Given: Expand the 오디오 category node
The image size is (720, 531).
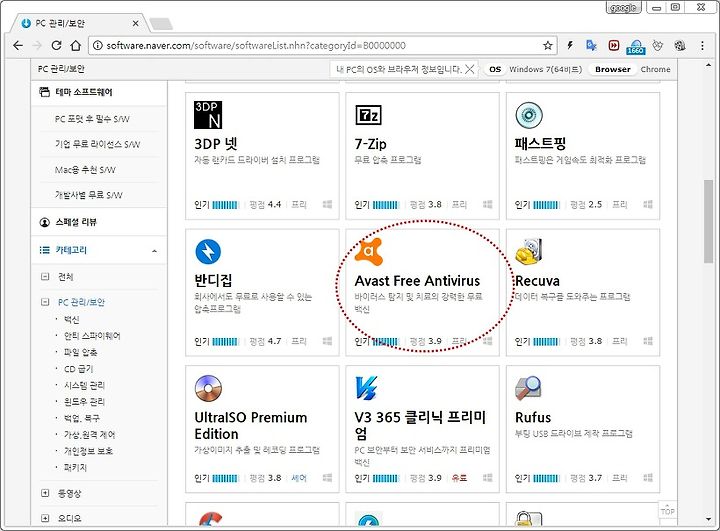Looking at the screenshot, I should tap(45, 518).
